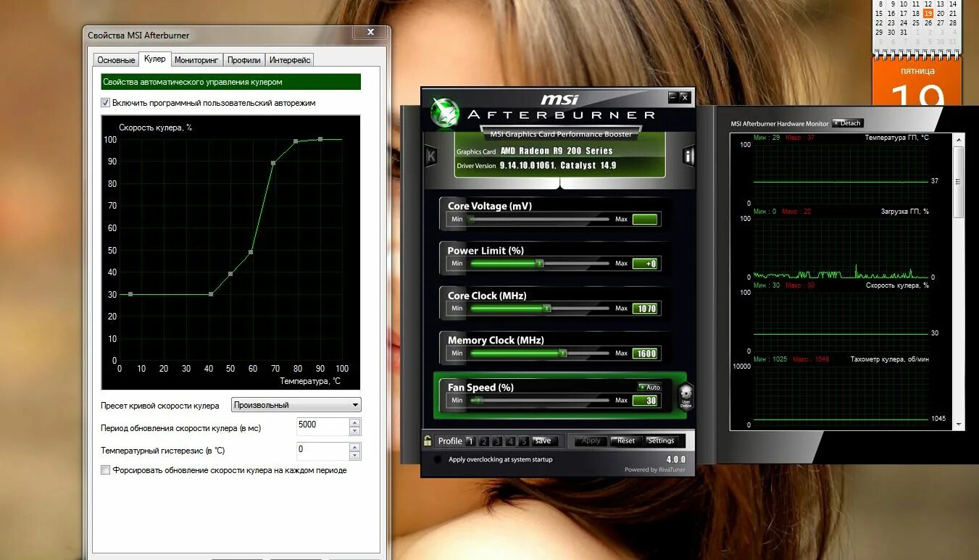Image resolution: width=979 pixels, height=560 pixels.
Task: Select profile slot 1
Action: pos(470,441)
